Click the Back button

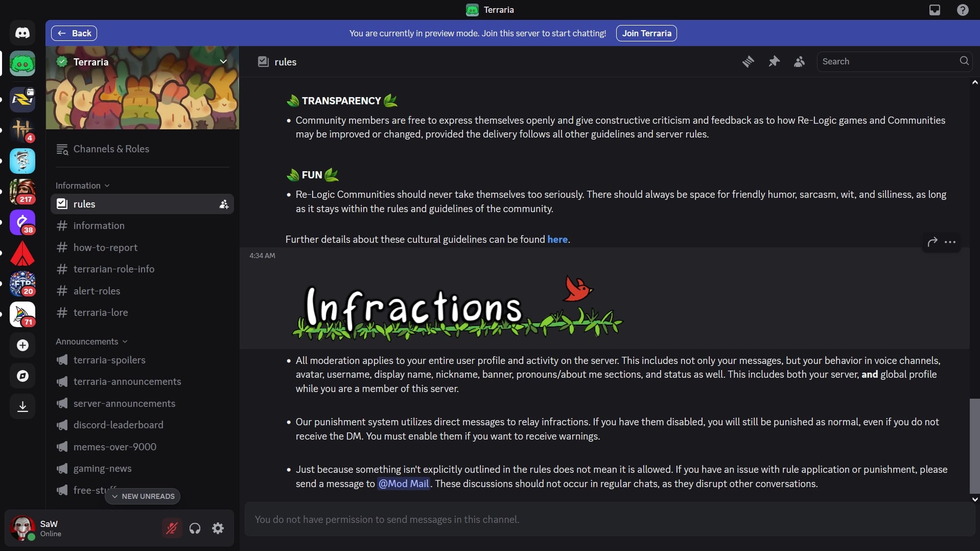click(74, 33)
